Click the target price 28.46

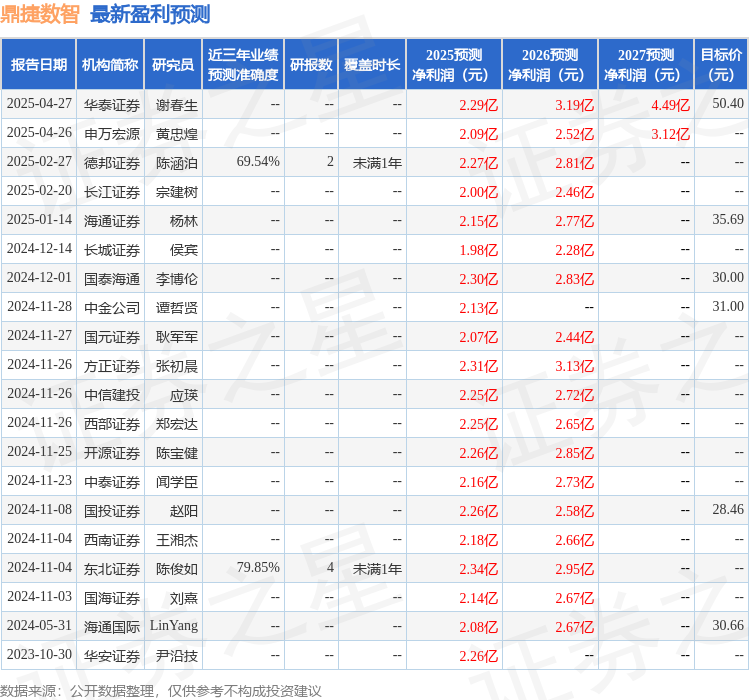tap(728, 510)
